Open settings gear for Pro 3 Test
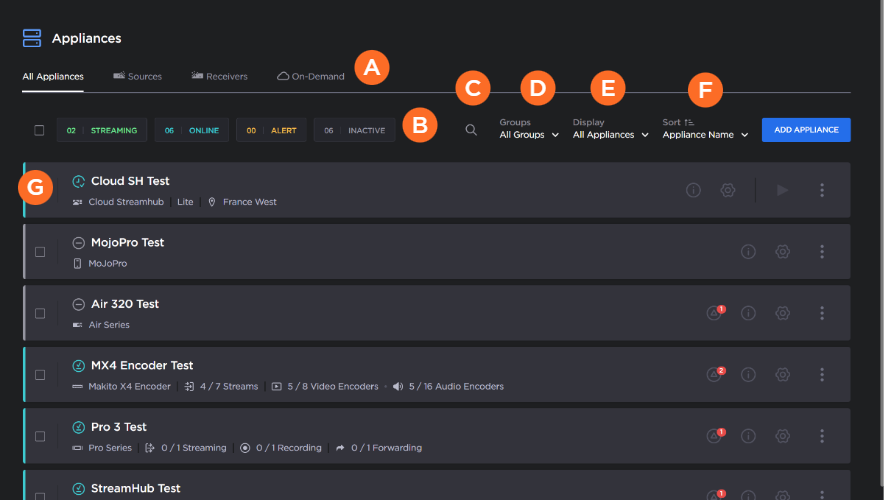 [x=783, y=436]
